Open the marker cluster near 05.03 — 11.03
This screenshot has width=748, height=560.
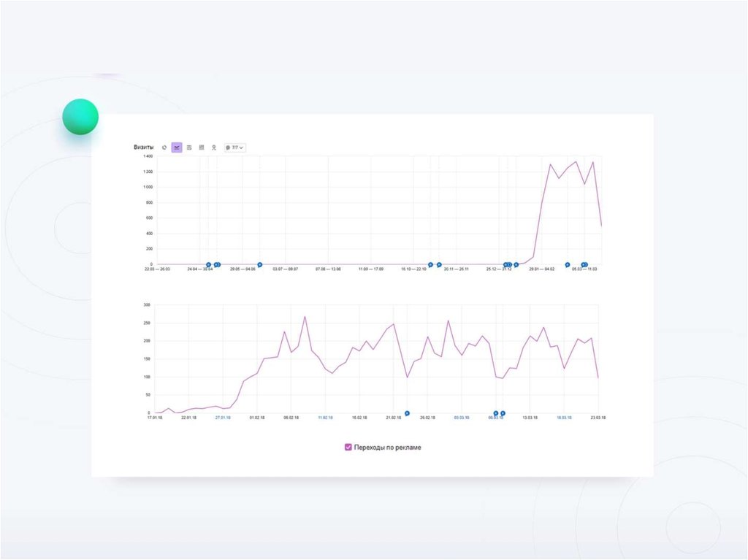584,265
